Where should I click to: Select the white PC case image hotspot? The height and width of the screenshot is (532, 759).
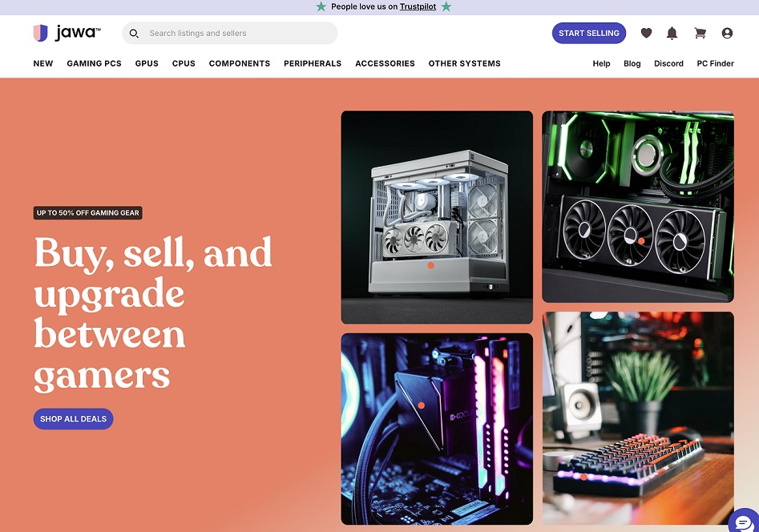pyautogui.click(x=431, y=265)
